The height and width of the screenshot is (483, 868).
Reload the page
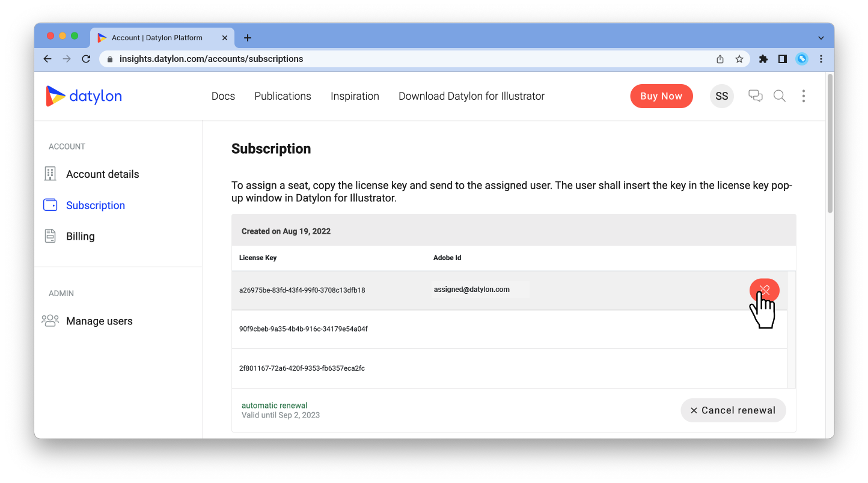coord(86,59)
